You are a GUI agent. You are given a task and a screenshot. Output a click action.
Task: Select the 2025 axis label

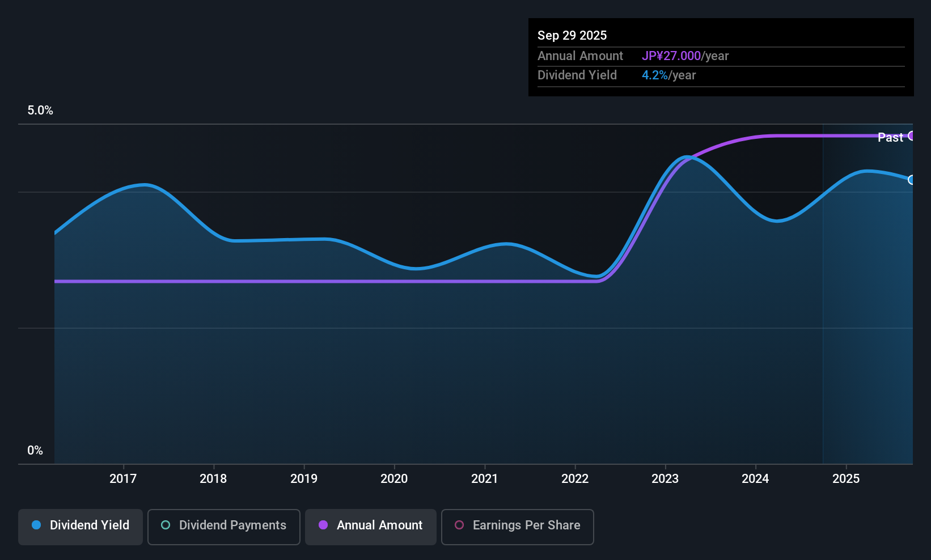click(x=847, y=478)
